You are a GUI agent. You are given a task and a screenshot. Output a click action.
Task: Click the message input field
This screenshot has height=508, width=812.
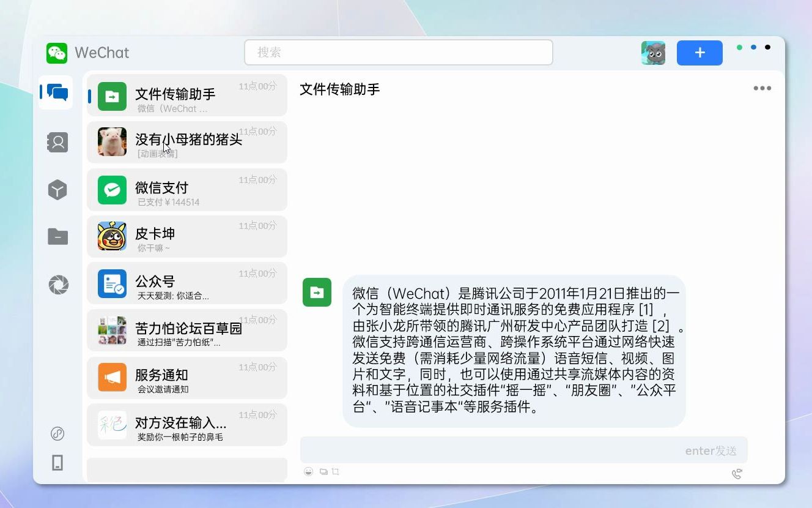[x=524, y=450]
